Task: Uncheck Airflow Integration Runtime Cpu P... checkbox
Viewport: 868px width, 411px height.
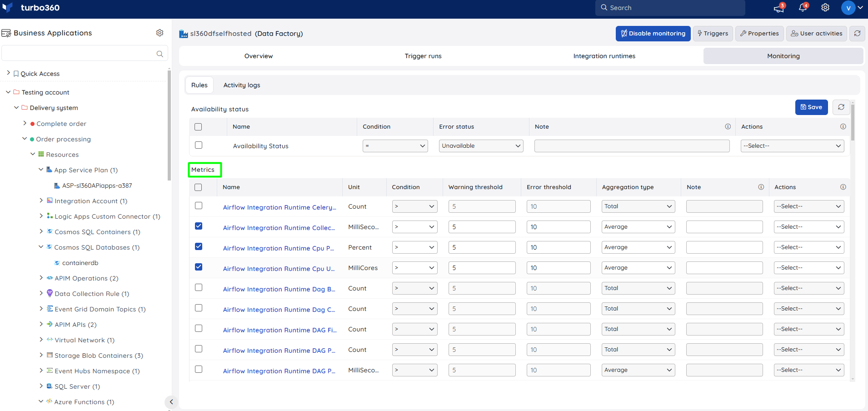Action: point(199,246)
